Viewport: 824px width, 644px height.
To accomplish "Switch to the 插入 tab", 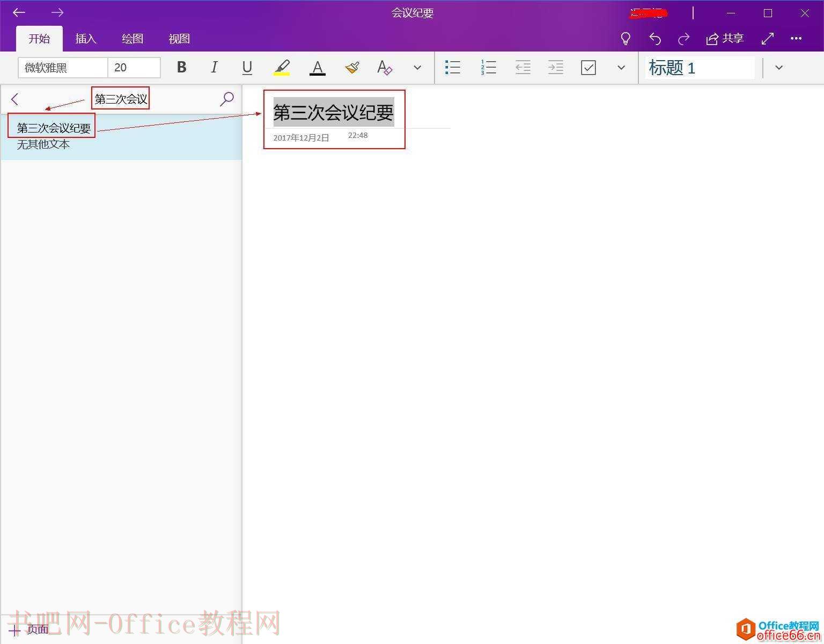I will click(x=86, y=39).
